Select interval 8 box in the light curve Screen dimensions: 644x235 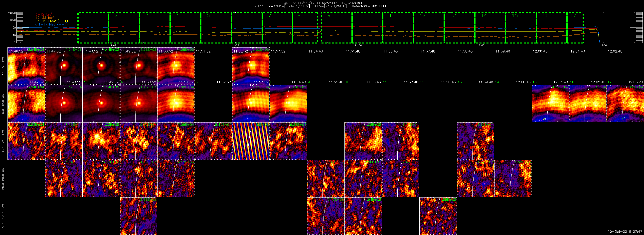click(305, 27)
